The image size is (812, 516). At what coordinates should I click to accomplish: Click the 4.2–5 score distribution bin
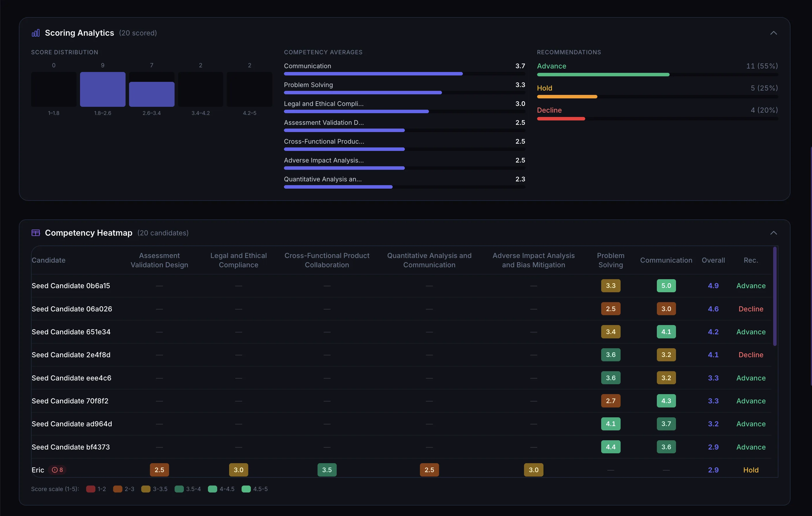[249, 89]
